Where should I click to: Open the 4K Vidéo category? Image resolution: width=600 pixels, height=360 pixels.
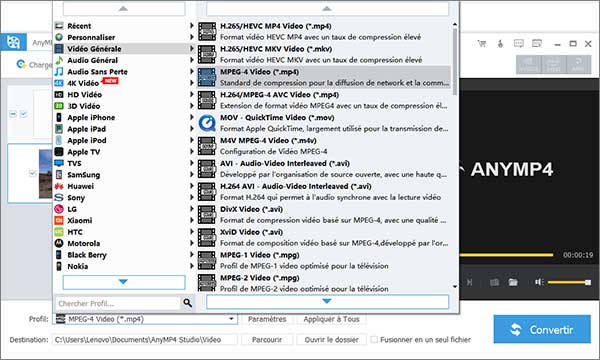(x=124, y=83)
